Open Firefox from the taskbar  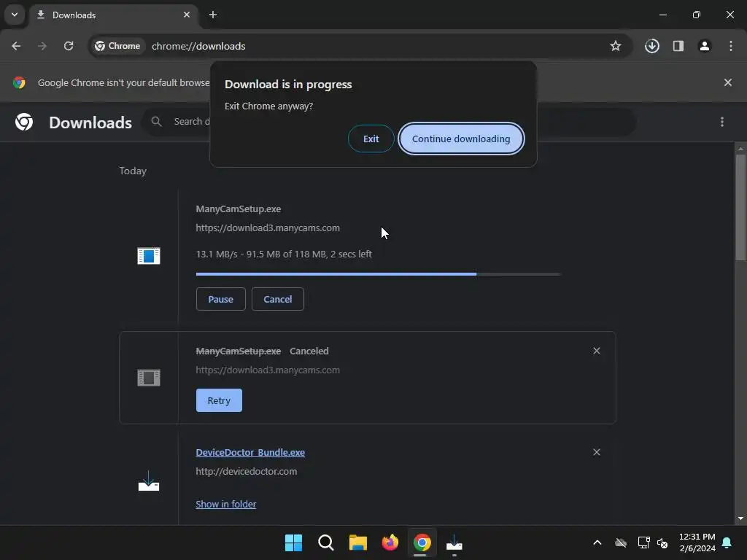tap(390, 542)
